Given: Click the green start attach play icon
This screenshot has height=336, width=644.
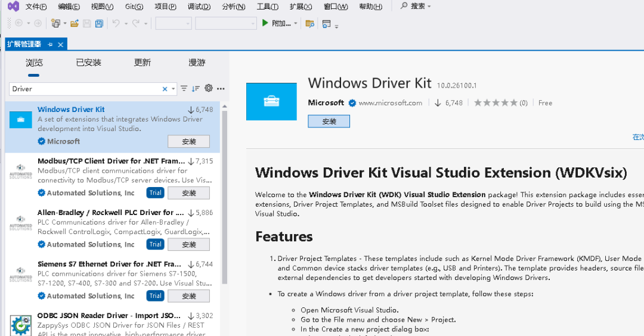Looking at the screenshot, I should coord(265,23).
